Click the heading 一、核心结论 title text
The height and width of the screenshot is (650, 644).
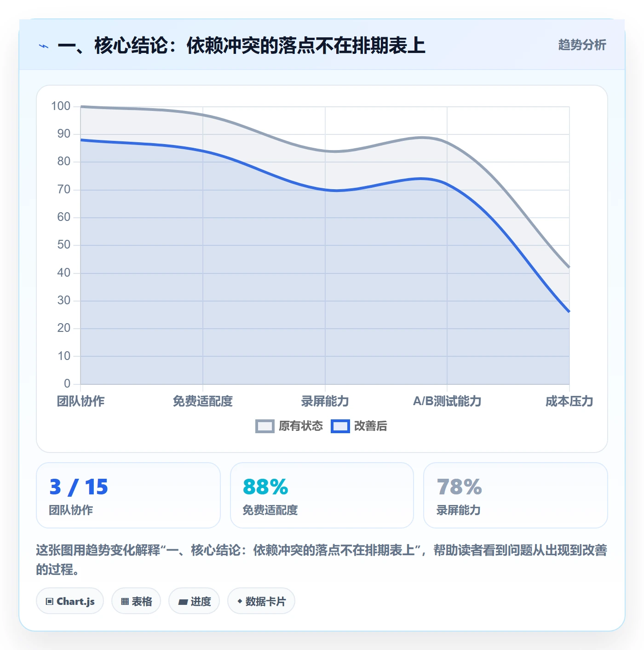click(x=241, y=46)
